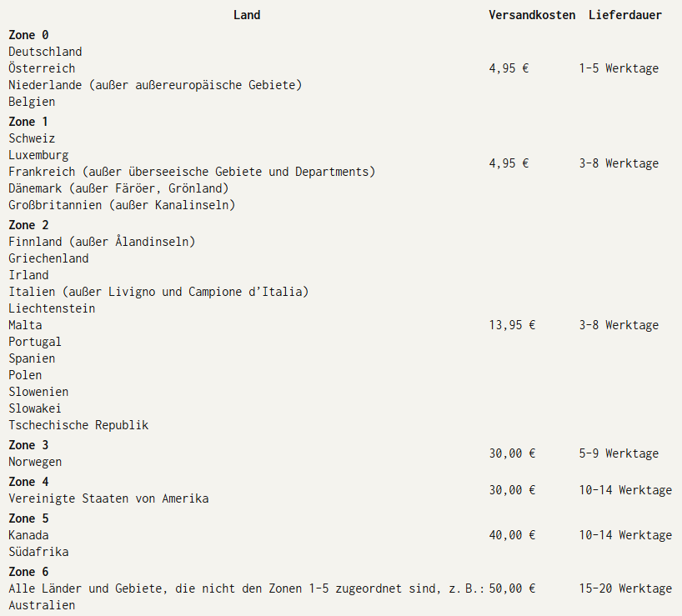
Task: Click the "Lieferdauer" column header
Action: pyautogui.click(x=625, y=15)
